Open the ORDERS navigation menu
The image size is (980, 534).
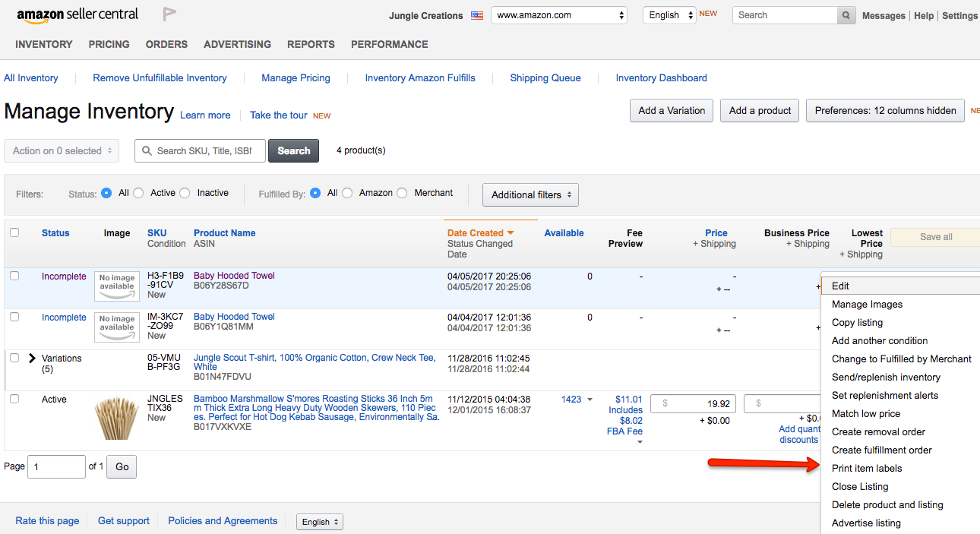coord(166,44)
